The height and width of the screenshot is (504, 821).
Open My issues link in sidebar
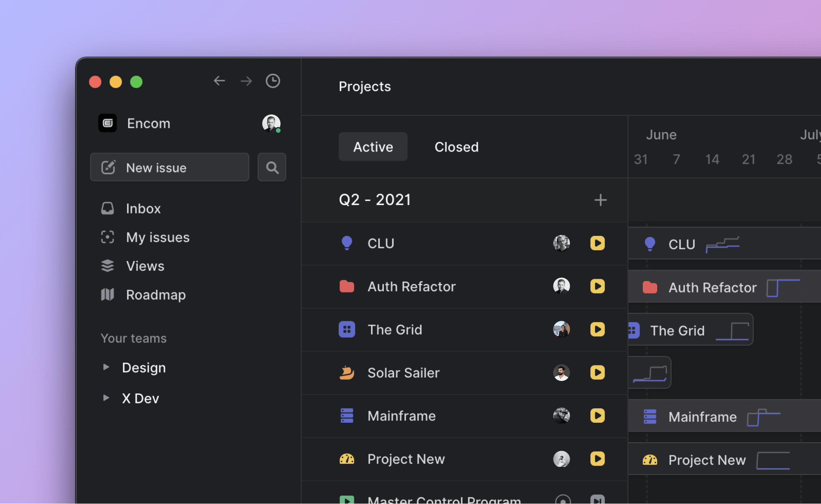tap(157, 237)
